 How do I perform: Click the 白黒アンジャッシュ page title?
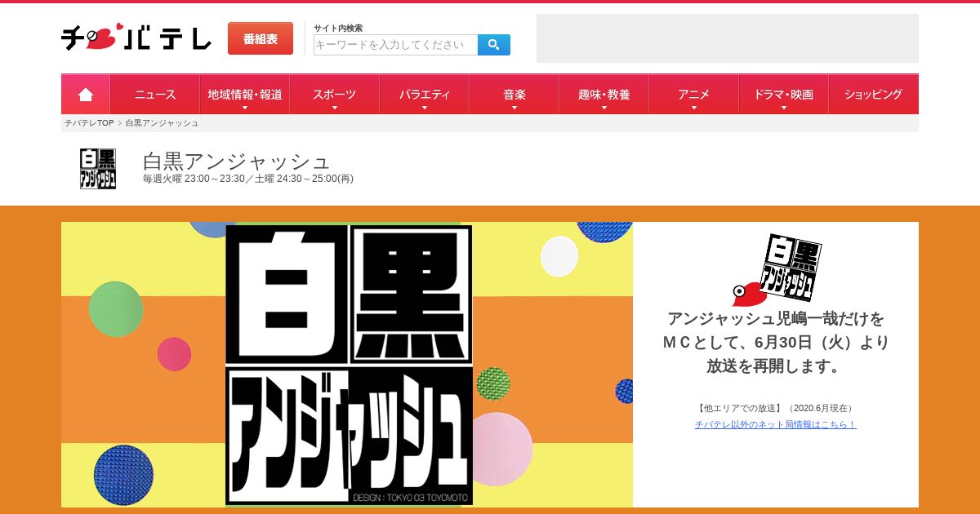coord(237,161)
